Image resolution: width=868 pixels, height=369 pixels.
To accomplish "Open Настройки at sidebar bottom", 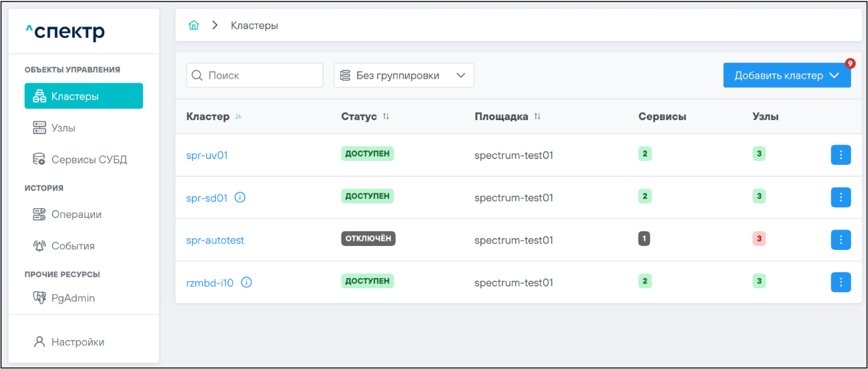I will pyautogui.click(x=77, y=342).
